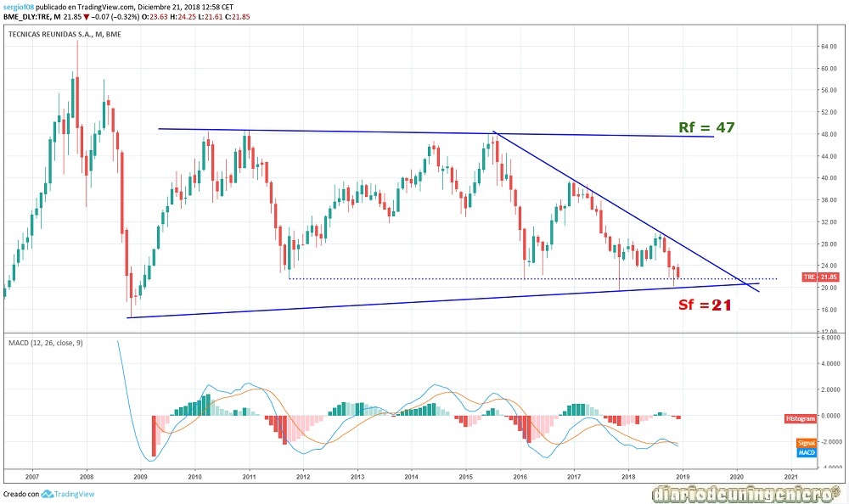Click the 24.00 price axis label
The height and width of the screenshot is (504, 849).
[x=829, y=266]
